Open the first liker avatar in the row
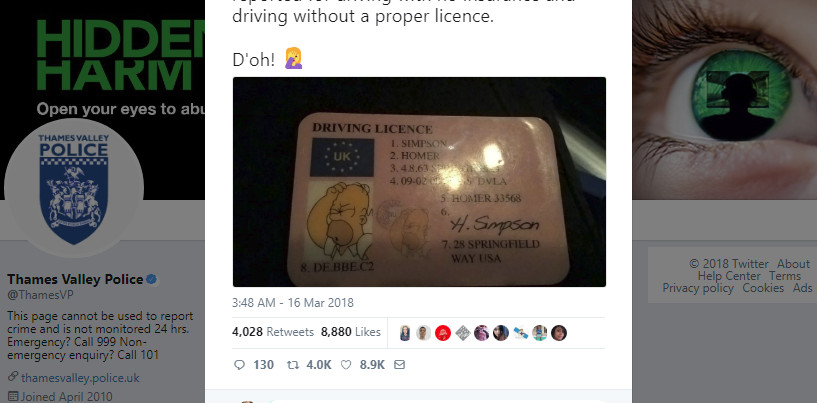Image resolution: width=817 pixels, height=403 pixels. click(x=405, y=333)
